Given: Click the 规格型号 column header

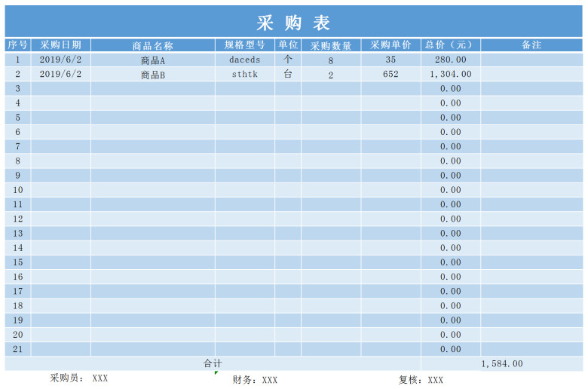Looking at the screenshot, I should (x=245, y=45).
